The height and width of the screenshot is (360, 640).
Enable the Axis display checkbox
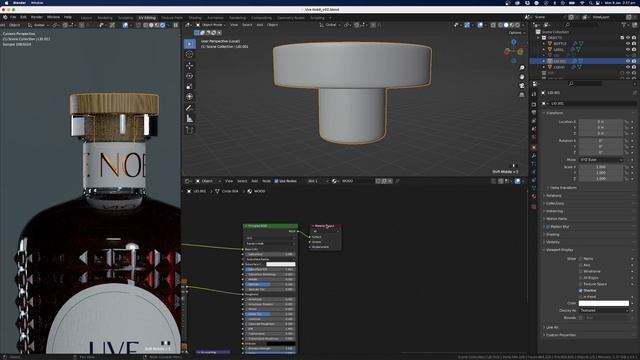[581, 265]
